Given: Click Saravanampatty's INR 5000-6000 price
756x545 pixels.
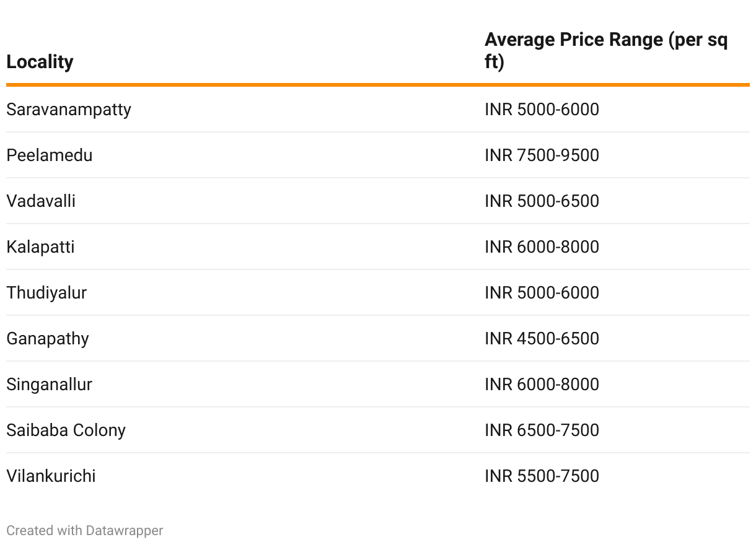Looking at the screenshot, I should (542, 110).
